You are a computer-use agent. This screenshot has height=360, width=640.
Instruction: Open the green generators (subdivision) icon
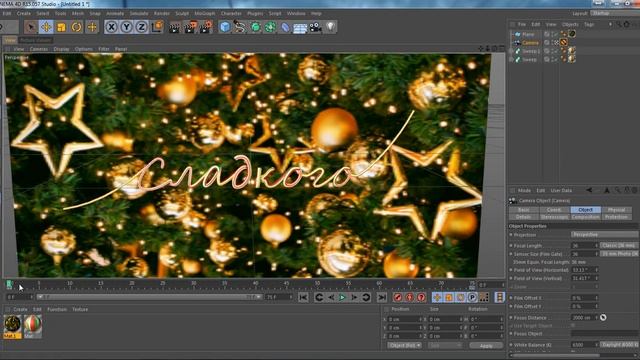pyautogui.click(x=256, y=27)
